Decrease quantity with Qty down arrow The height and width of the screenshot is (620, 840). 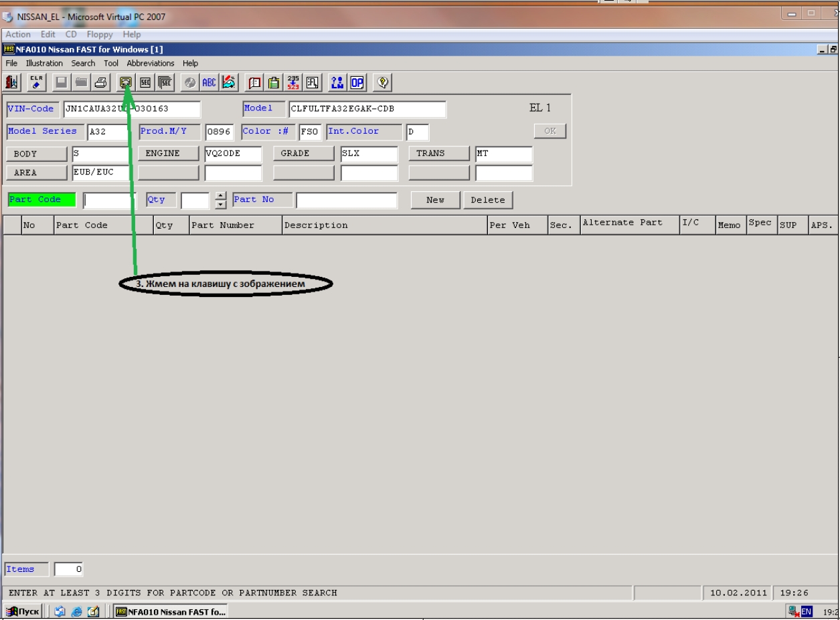221,205
